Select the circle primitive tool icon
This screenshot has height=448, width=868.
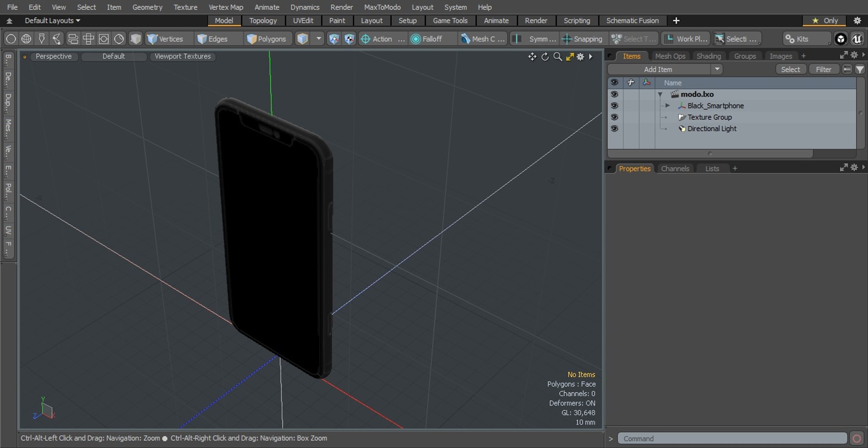11,39
